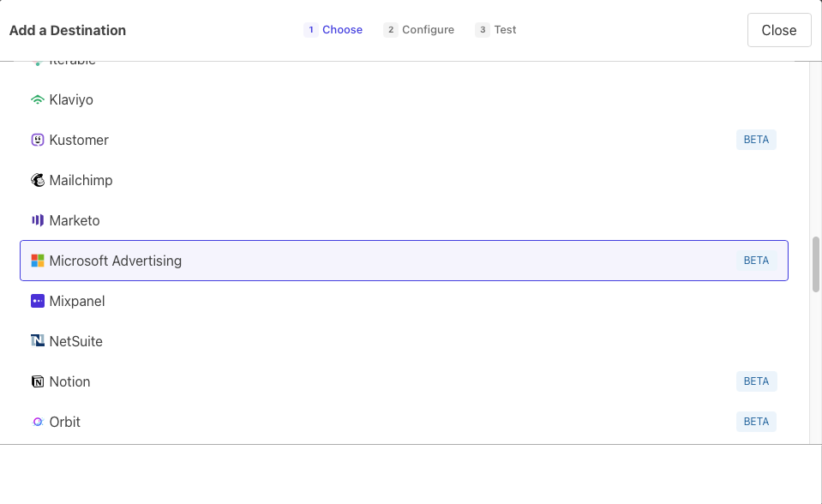This screenshot has height=504, width=822.
Task: Pick NetSuite from the destination list
Action: point(75,341)
